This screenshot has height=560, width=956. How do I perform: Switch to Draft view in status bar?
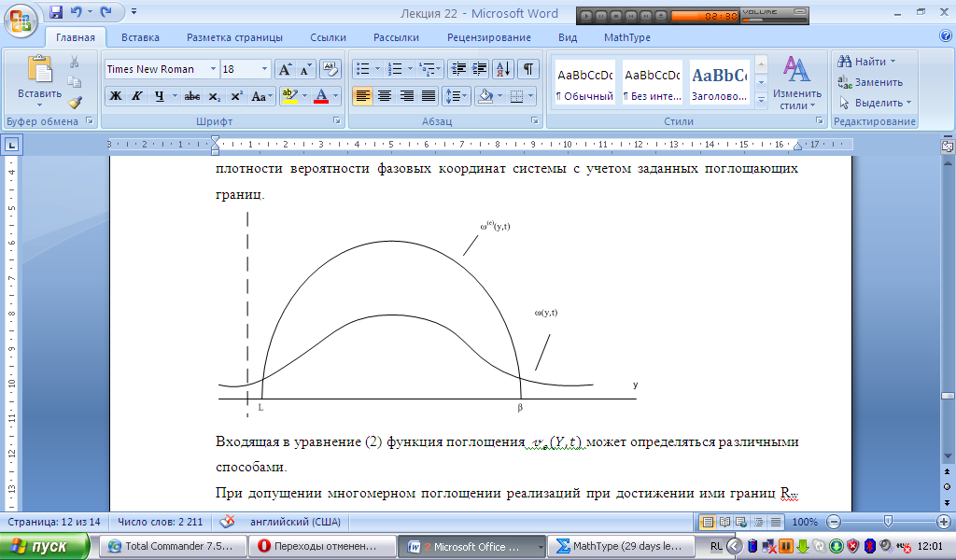pyautogui.click(x=776, y=523)
